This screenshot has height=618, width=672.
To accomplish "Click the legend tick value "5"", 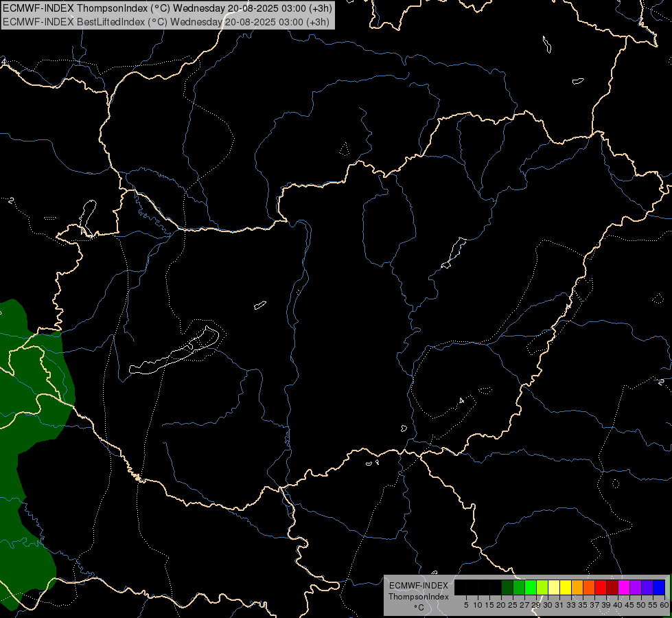I will pos(466,605).
